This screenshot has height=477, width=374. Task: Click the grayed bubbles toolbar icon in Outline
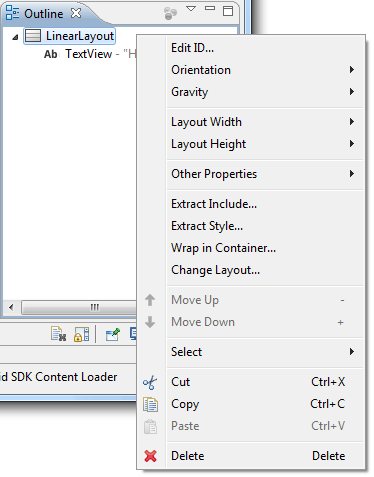(171, 13)
